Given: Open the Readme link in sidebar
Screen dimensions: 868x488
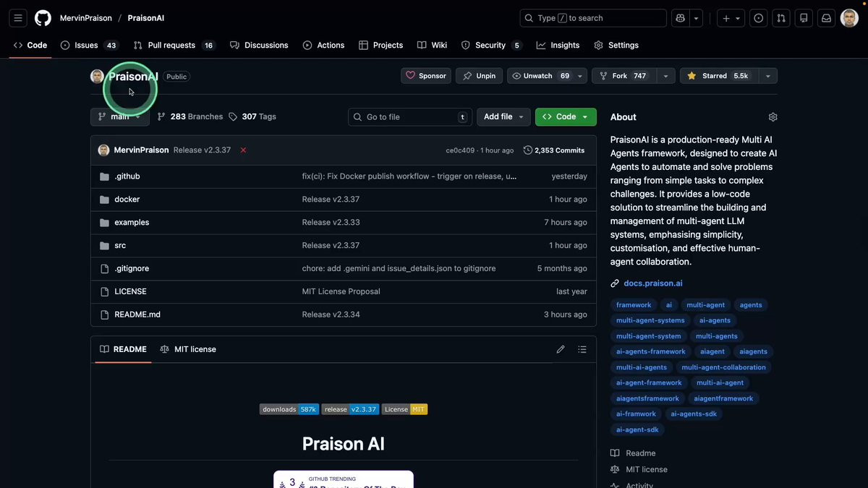Looking at the screenshot, I should point(640,453).
